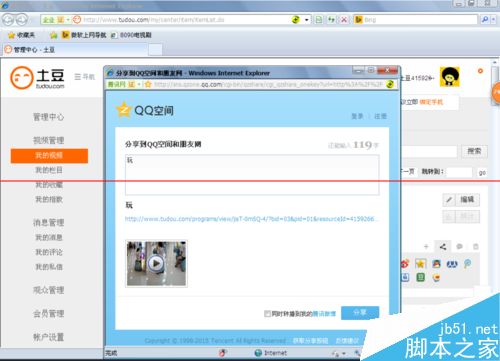Click the browser Back arrow button

(x=7, y=20)
